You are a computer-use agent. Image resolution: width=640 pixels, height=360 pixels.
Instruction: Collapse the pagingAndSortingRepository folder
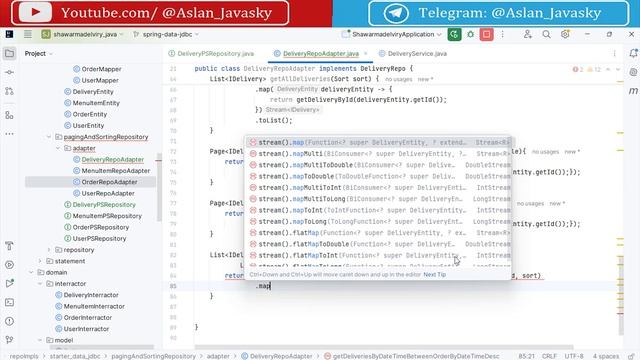point(49,137)
